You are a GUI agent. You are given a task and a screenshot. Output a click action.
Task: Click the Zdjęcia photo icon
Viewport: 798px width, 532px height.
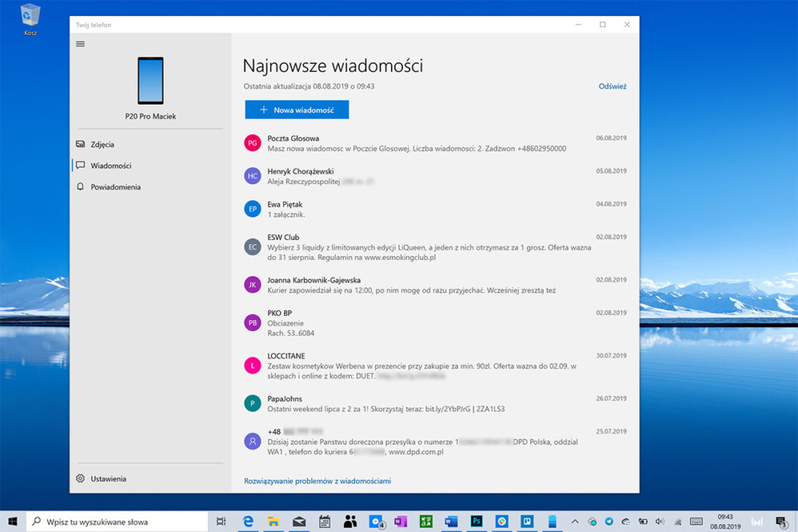[81, 144]
